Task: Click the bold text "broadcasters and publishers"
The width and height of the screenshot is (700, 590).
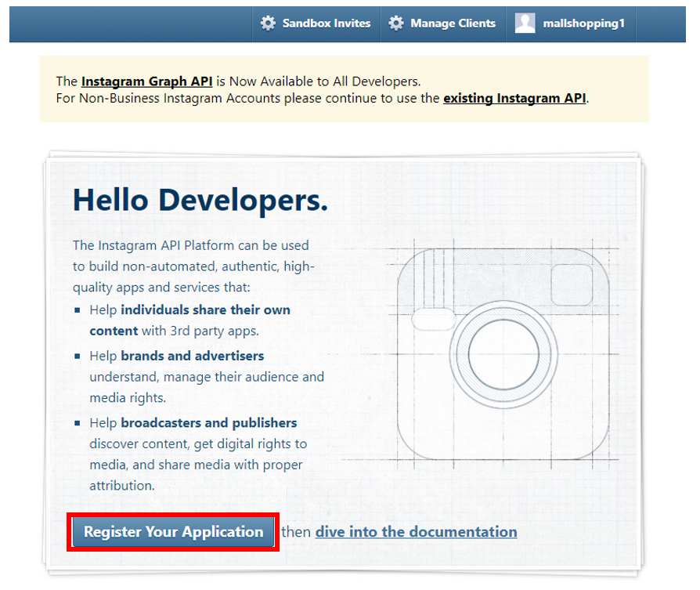Action: pyautogui.click(x=209, y=423)
